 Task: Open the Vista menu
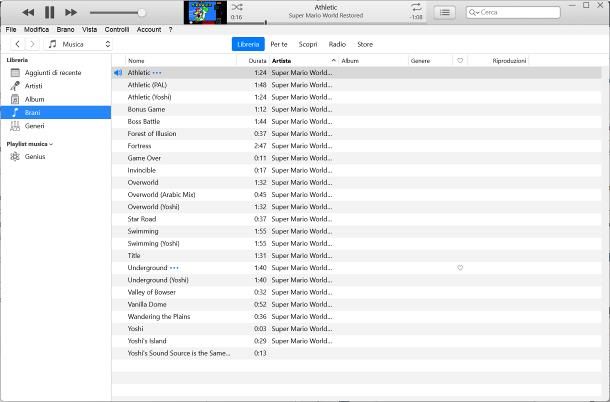pyautogui.click(x=89, y=30)
